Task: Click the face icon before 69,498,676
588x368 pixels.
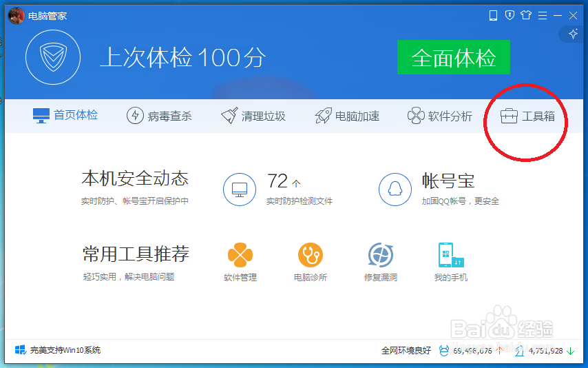Action: coord(444,351)
